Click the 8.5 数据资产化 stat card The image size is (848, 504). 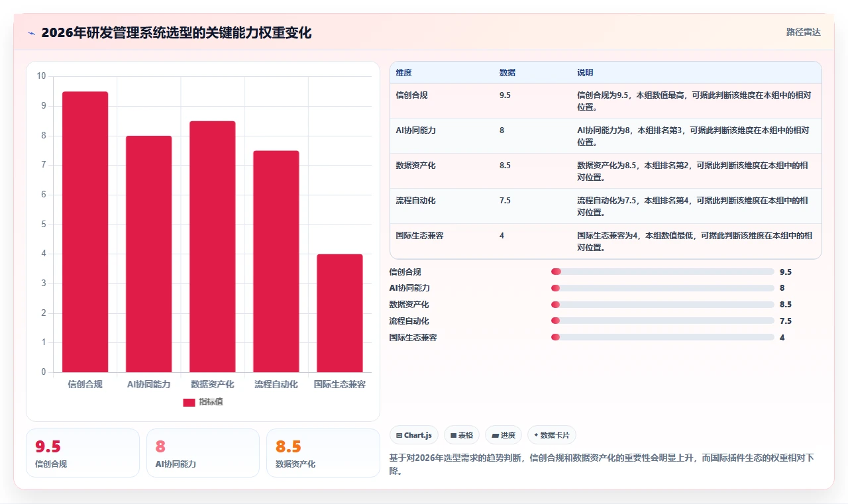click(323, 453)
